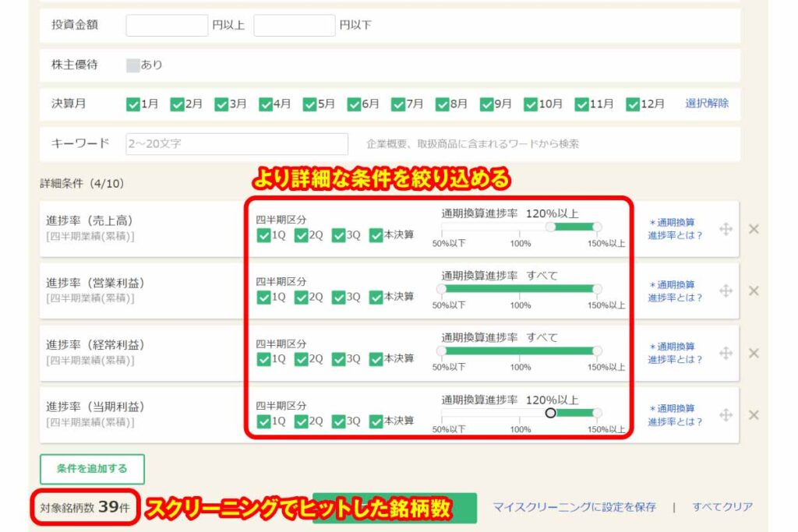This screenshot has height=532, width=798.
Task: Toggle 2Q in the 当期利益 row
Action: coord(302,421)
